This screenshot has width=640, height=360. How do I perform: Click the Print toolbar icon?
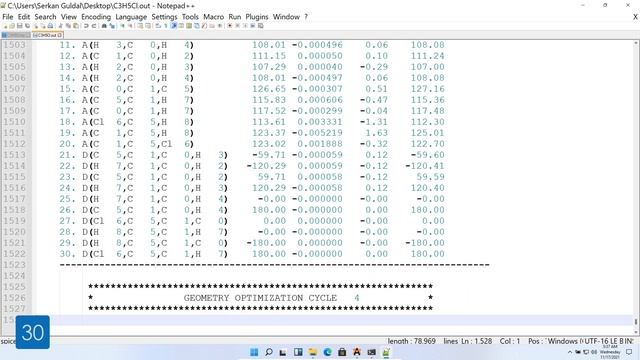pyautogui.click(x=50, y=26)
